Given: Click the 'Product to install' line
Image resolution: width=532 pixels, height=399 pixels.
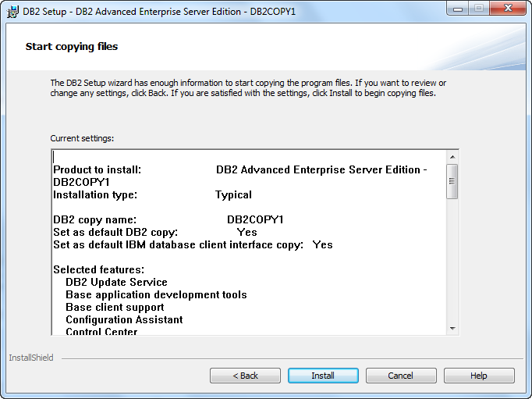Looking at the screenshot, I should pyautogui.click(x=240, y=176).
